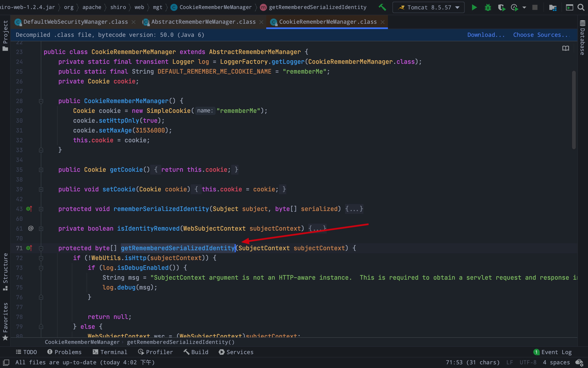Viewport: 588px width, 368px height.
Task: Open the Build tool window
Action: (196, 352)
